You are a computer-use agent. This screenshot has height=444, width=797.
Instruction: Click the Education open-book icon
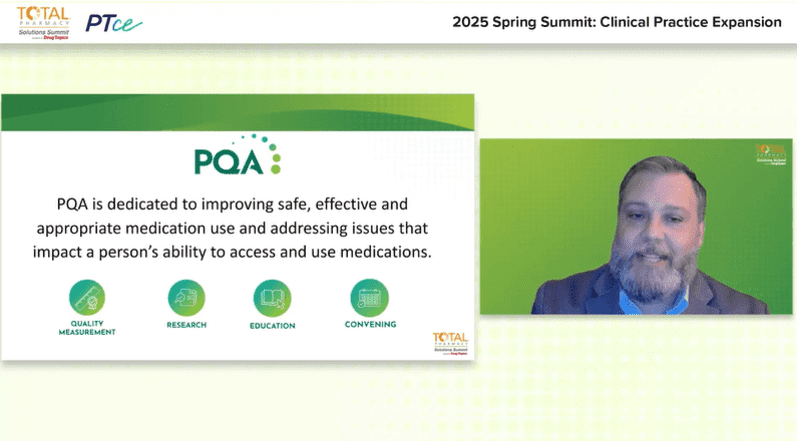272,298
